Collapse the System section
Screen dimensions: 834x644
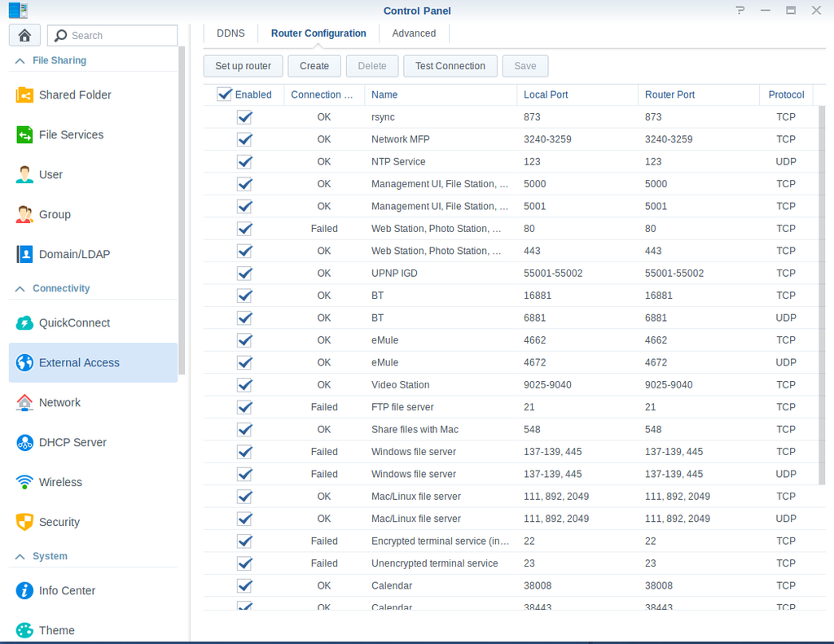pos(20,557)
